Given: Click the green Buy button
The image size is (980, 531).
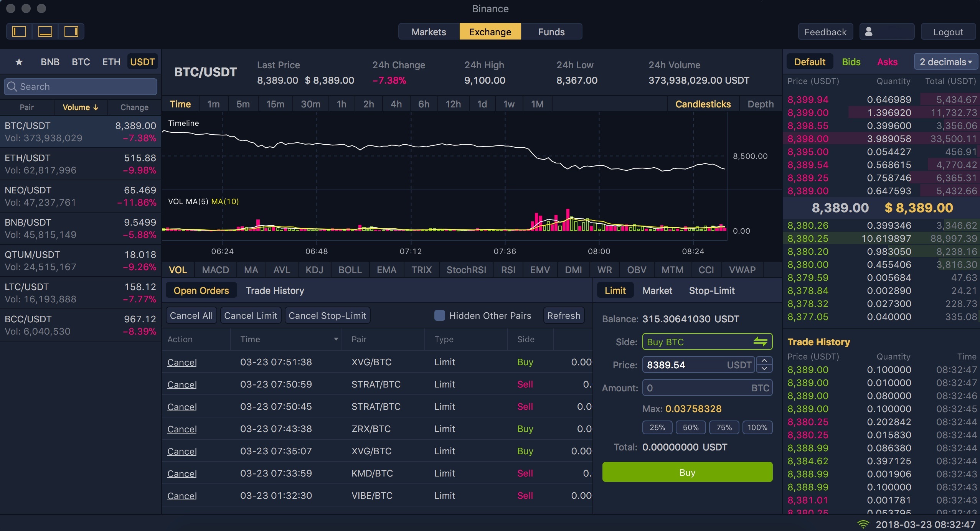Looking at the screenshot, I should 687,472.
